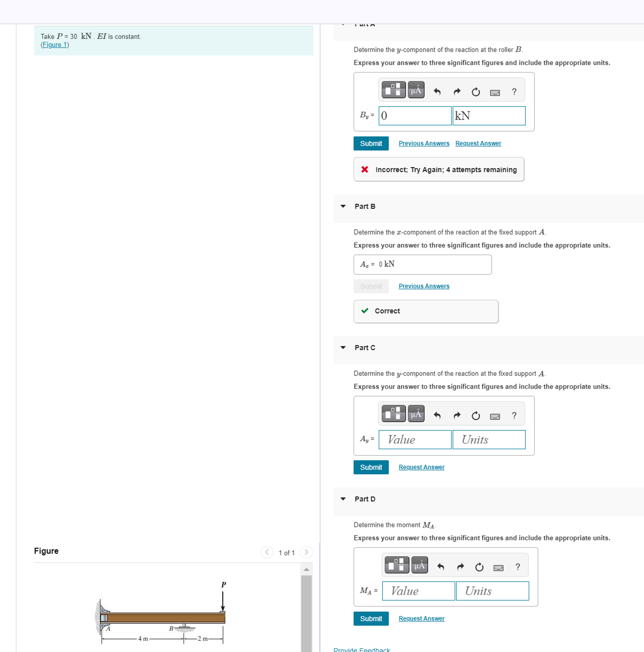
Task: Click the Ay Value input field
Action: (415, 439)
